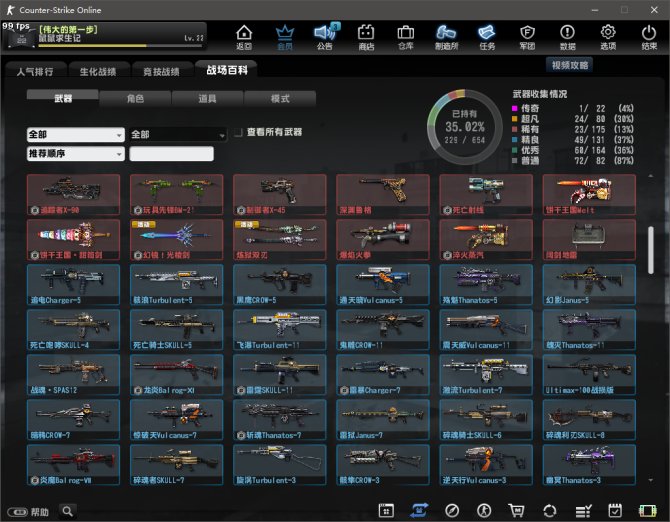
Task: Enable the 查看所有武器 checkbox
Action: pyautogui.click(x=238, y=132)
